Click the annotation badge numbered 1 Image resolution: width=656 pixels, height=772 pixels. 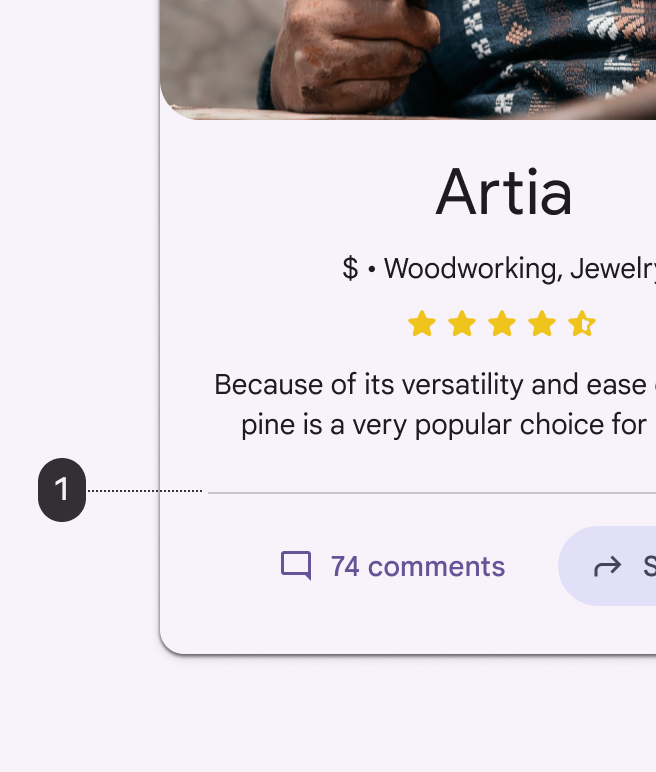pos(62,490)
